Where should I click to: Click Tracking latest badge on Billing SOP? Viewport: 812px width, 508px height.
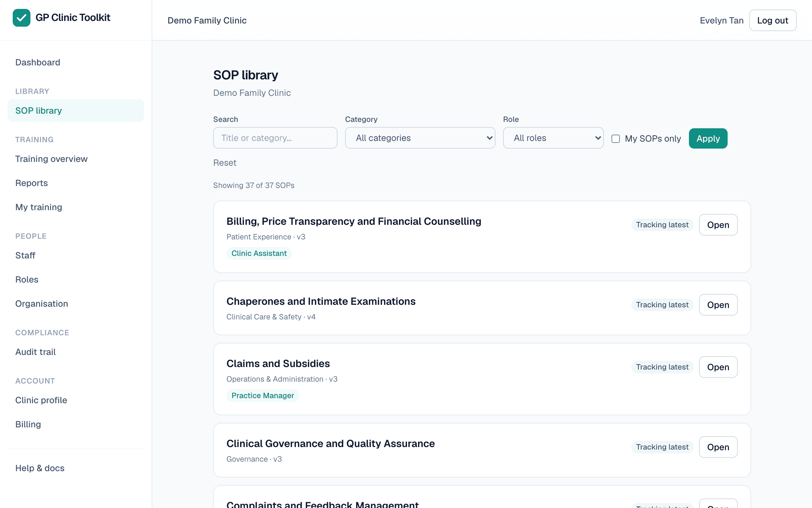662,225
